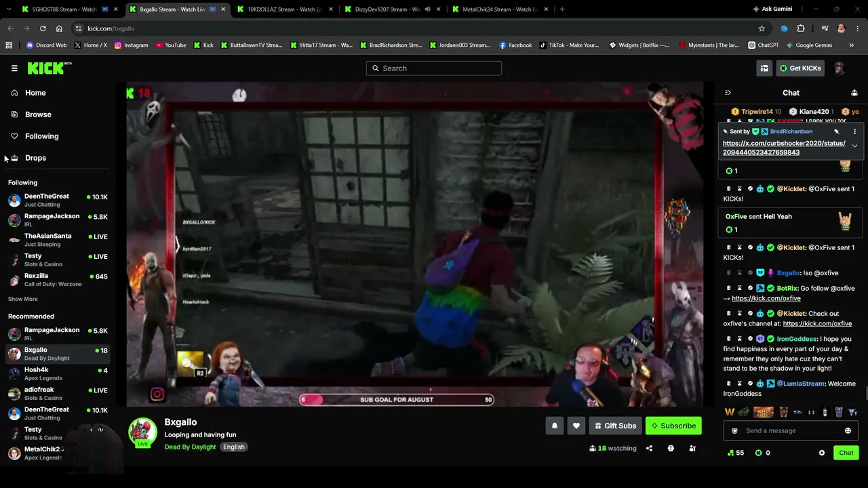Open the user profile avatar menu
The width and height of the screenshot is (868, 488).
coord(839,68)
